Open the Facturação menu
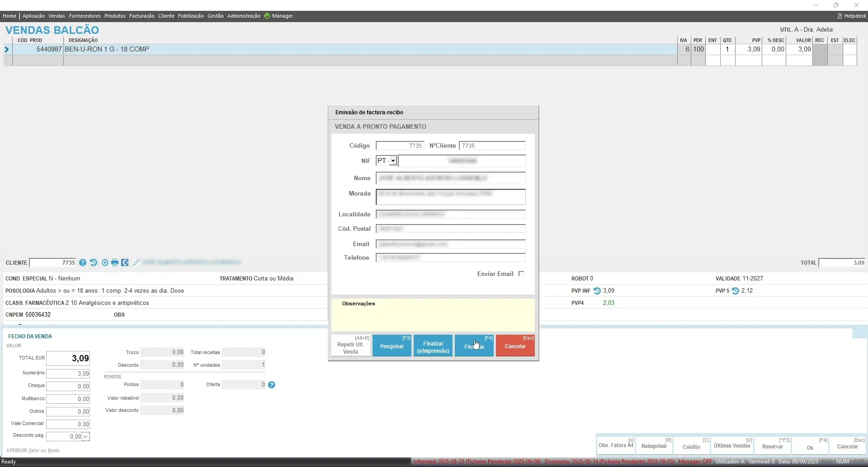 click(142, 16)
